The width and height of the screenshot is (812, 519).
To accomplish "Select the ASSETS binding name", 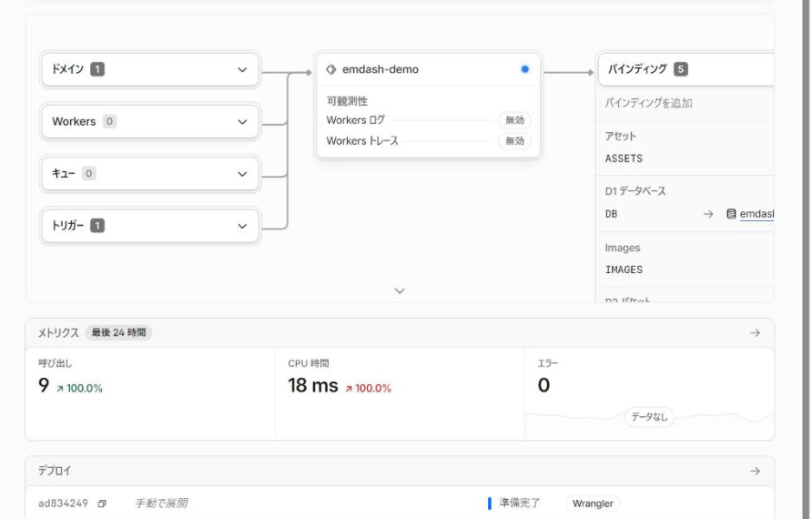I will point(624,158).
